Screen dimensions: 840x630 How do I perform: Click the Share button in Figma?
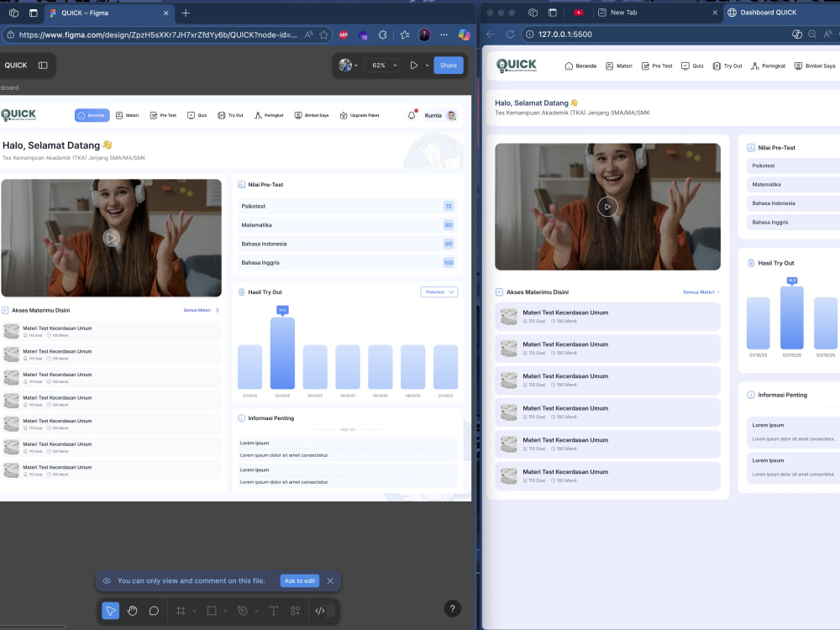tap(449, 66)
